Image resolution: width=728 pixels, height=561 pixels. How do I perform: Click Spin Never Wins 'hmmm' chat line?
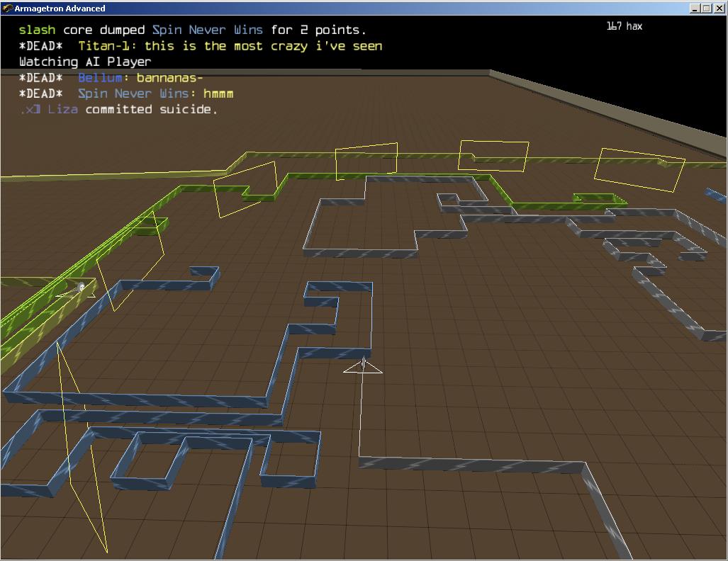[125, 93]
